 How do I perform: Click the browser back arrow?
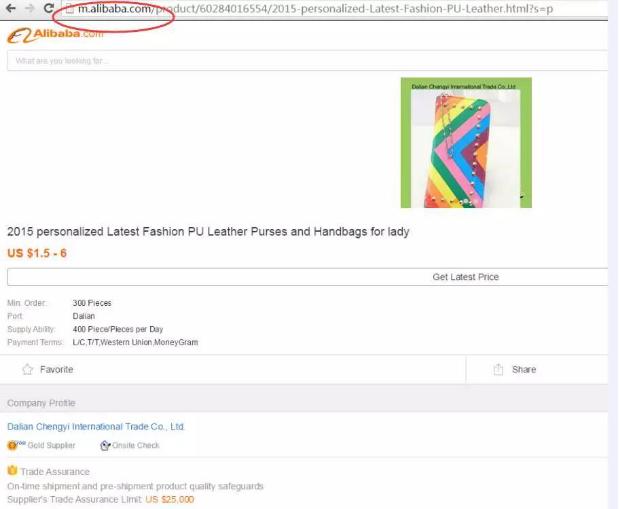[x=11, y=8]
